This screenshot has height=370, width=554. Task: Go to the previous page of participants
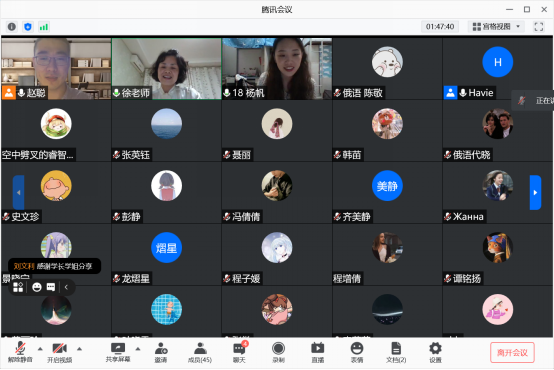coord(18,193)
